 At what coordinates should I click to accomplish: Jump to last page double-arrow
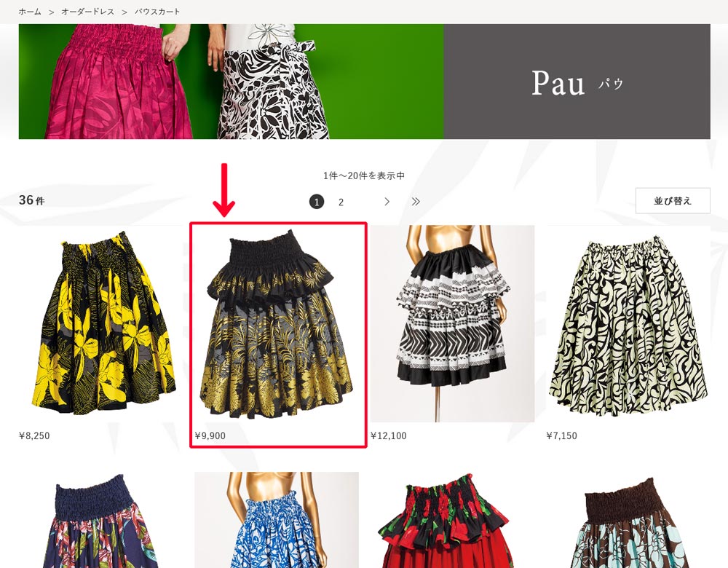416,202
